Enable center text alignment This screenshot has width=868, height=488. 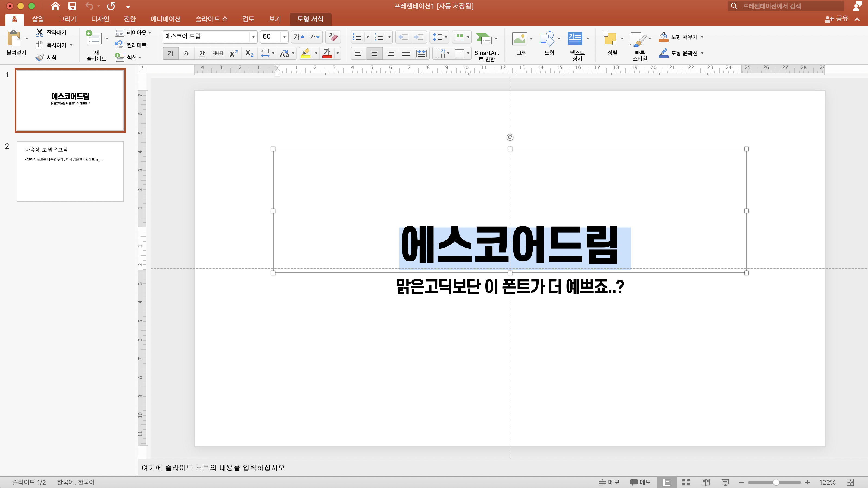point(374,53)
